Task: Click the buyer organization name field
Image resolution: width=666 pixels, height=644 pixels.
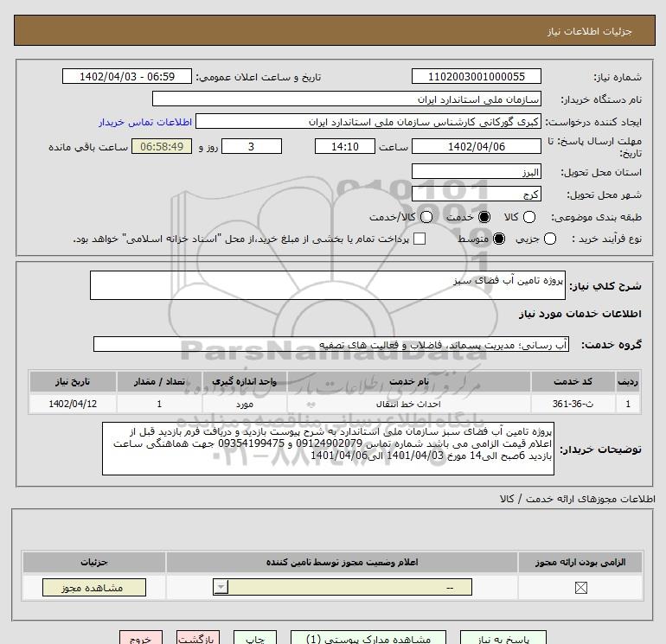Action: 347,99
